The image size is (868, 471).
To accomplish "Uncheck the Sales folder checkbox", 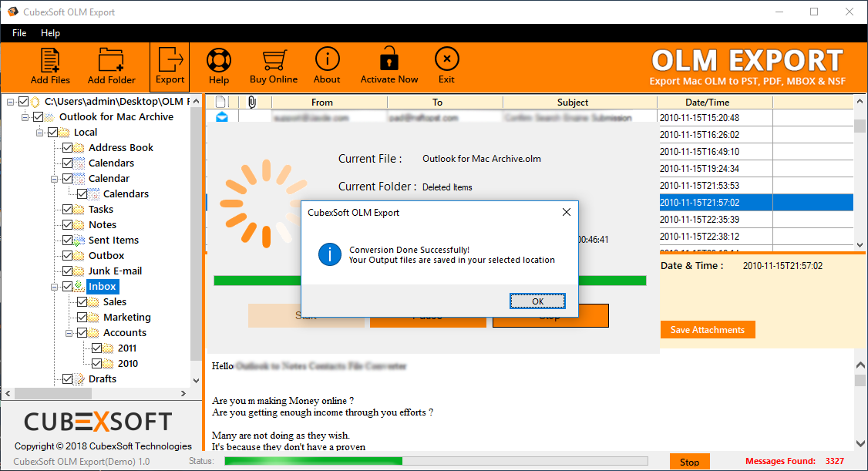I will [x=82, y=301].
